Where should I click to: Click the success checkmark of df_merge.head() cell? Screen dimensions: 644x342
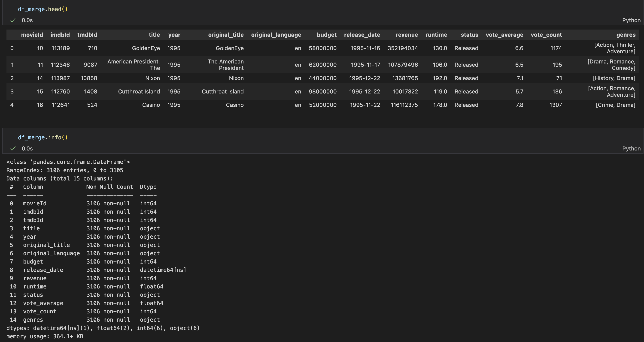[x=13, y=20]
